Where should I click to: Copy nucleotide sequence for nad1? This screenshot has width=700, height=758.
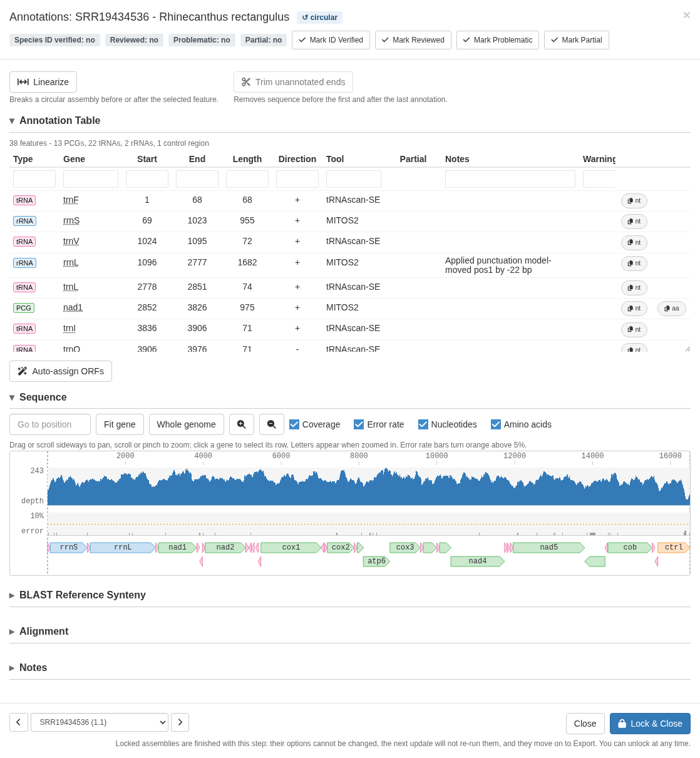[634, 309]
